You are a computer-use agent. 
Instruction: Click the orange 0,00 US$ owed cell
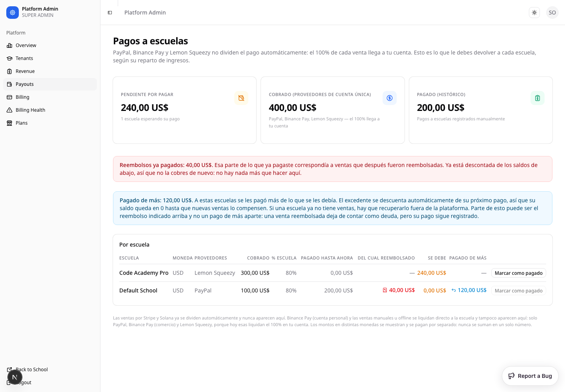pos(435,290)
